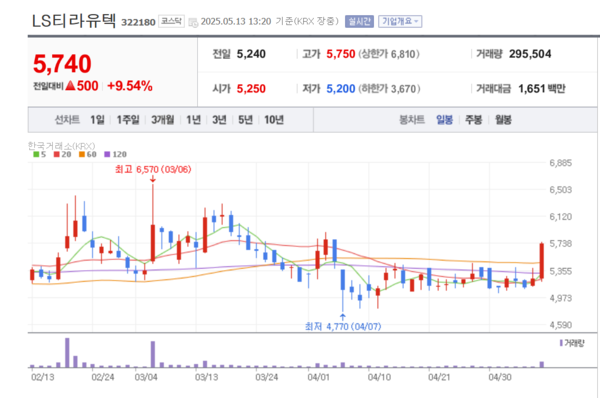600x398 pixels.
Task: Click the 고가 value 5,750
Action: pyautogui.click(x=341, y=54)
